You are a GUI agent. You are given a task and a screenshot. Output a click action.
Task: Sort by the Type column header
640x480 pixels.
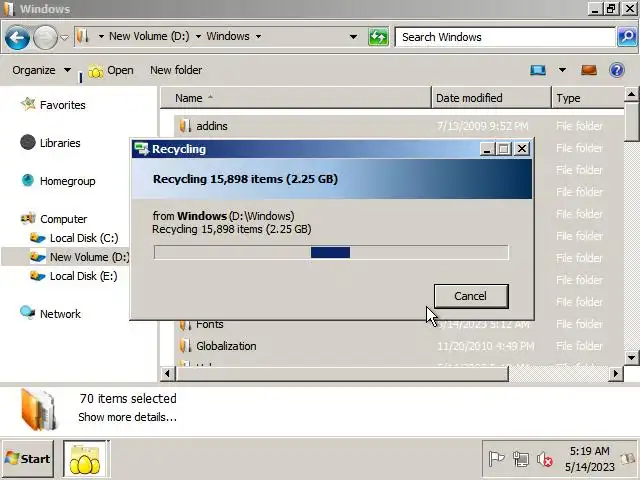click(x=588, y=98)
